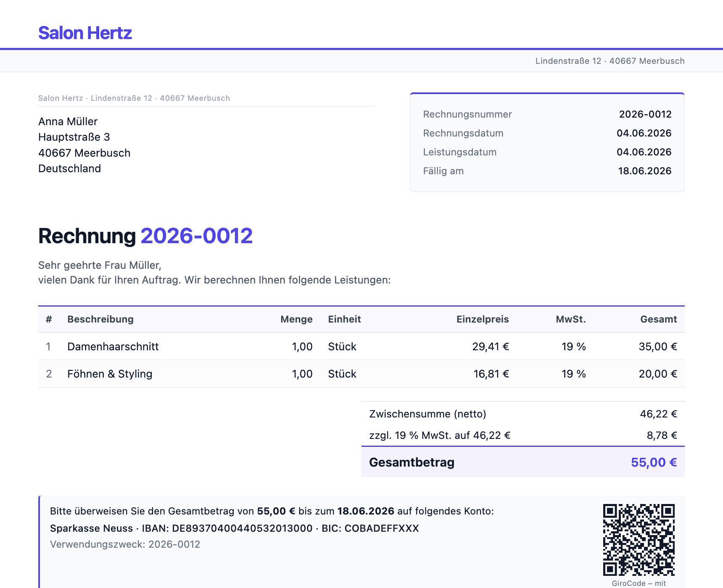Click the Fällig am label
Screen dimensions: 723x588
click(443, 171)
